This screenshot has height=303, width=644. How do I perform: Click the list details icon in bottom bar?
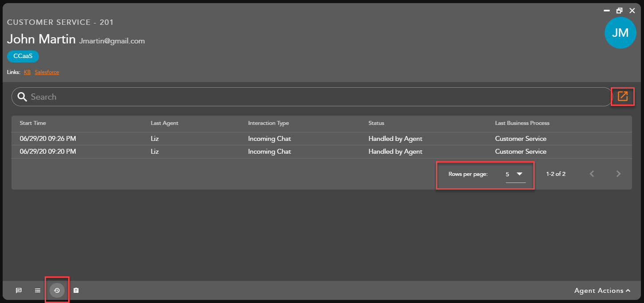38,291
